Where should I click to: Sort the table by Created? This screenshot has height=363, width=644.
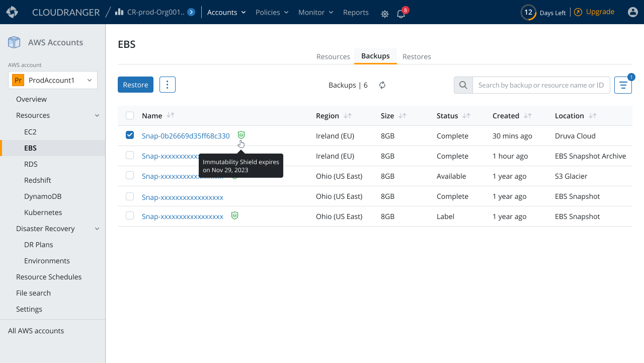pos(528,115)
